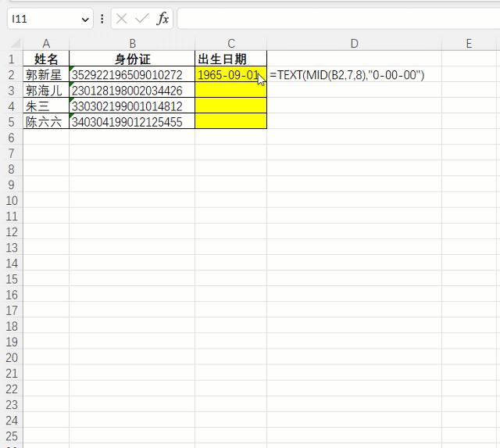Select column A header
Image resolution: width=500 pixels, height=448 pixels.
click(x=46, y=44)
